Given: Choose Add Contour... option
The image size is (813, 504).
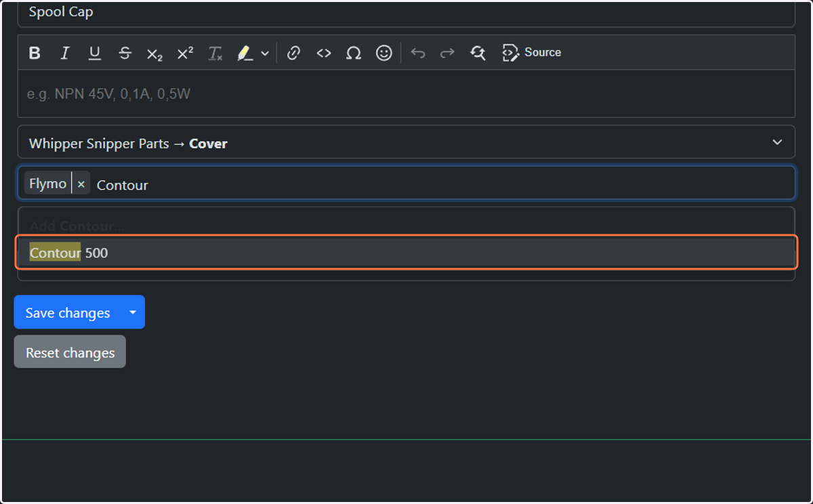Looking at the screenshot, I should [406, 224].
